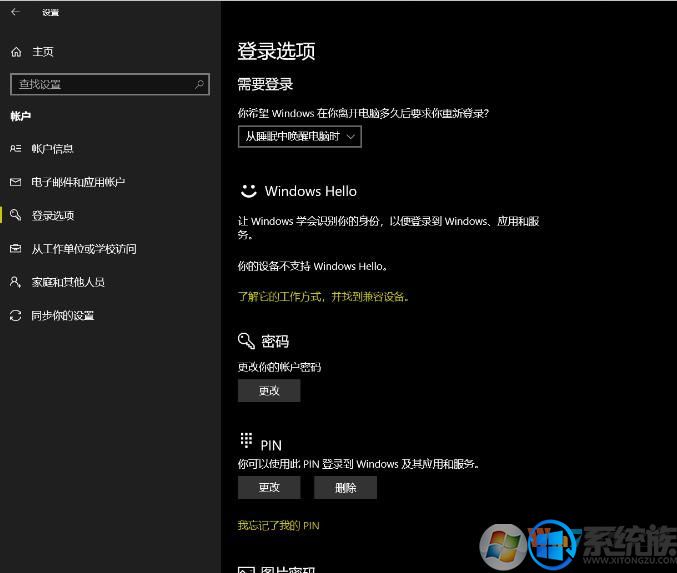Screen dimensions: 677x573
Task: Open 同步你的设置 section
Action: 63,315
